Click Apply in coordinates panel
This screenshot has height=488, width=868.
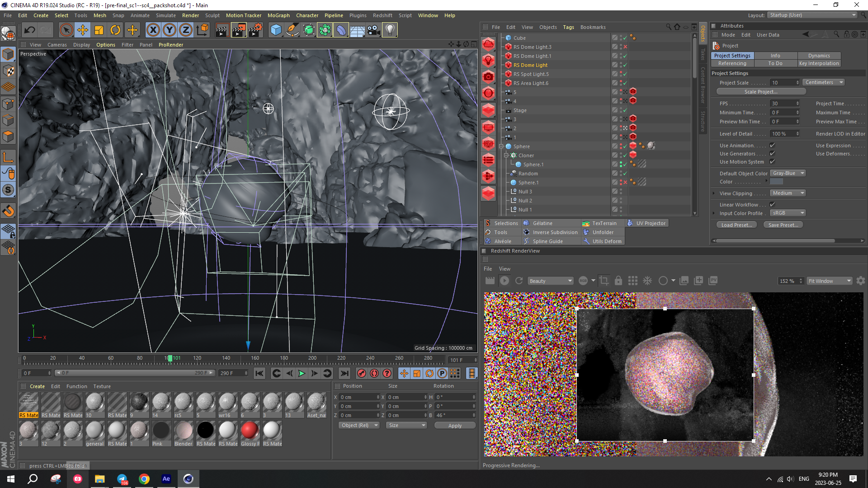pos(455,426)
